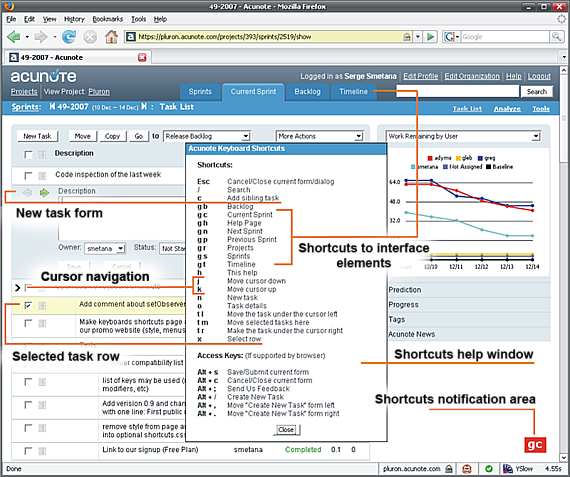Click the Stop loading icon

[x=90, y=37]
